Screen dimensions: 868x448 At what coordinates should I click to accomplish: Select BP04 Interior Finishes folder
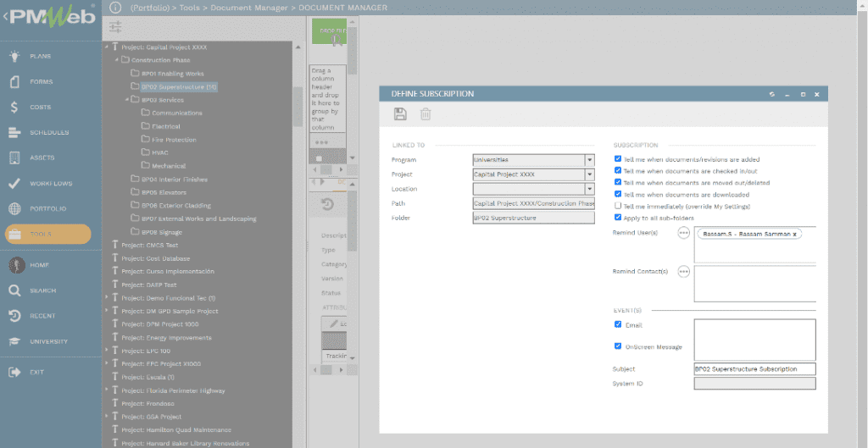[x=175, y=180]
